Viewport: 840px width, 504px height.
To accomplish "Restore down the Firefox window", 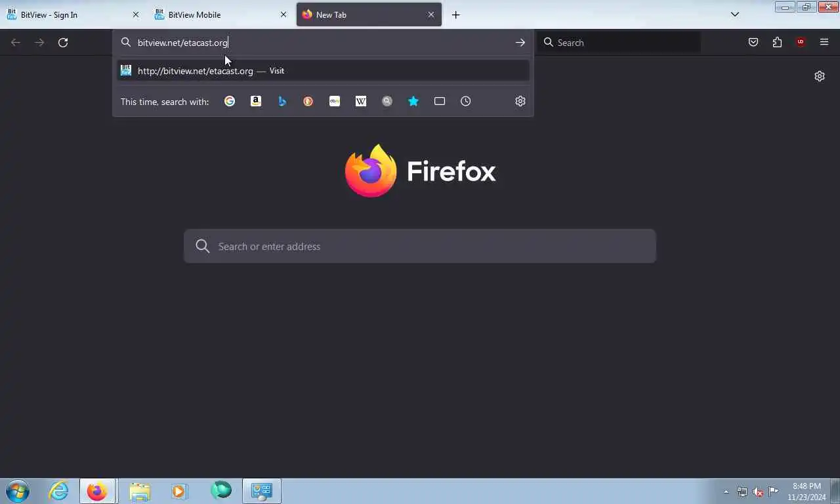I will 807,7.
